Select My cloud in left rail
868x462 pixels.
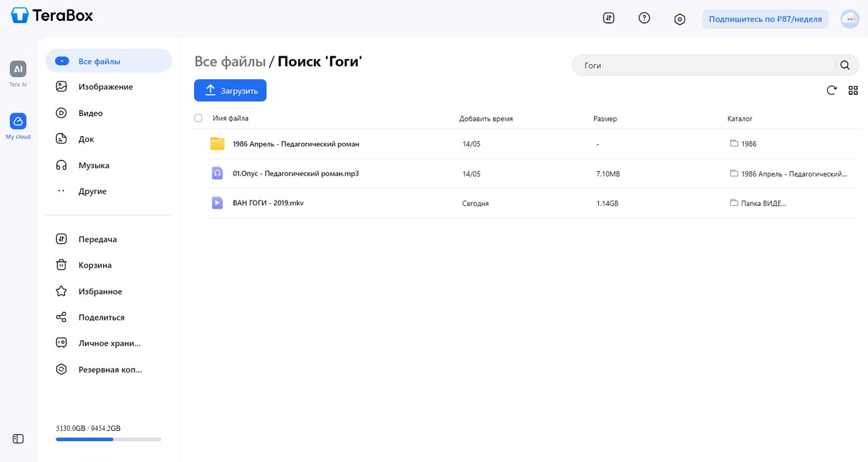[x=18, y=126]
